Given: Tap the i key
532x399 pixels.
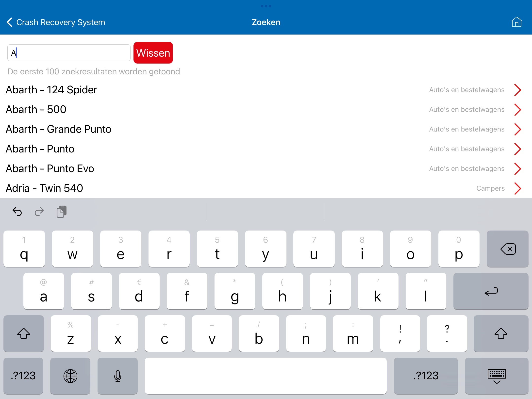Looking at the screenshot, I should 362,249.
